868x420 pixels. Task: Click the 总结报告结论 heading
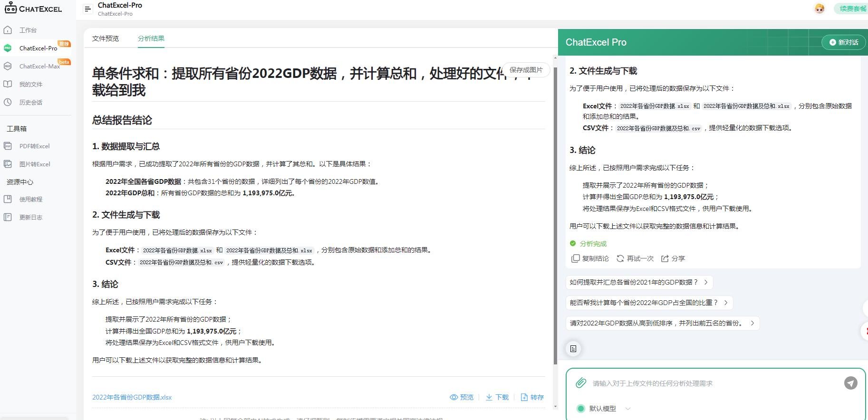point(122,120)
